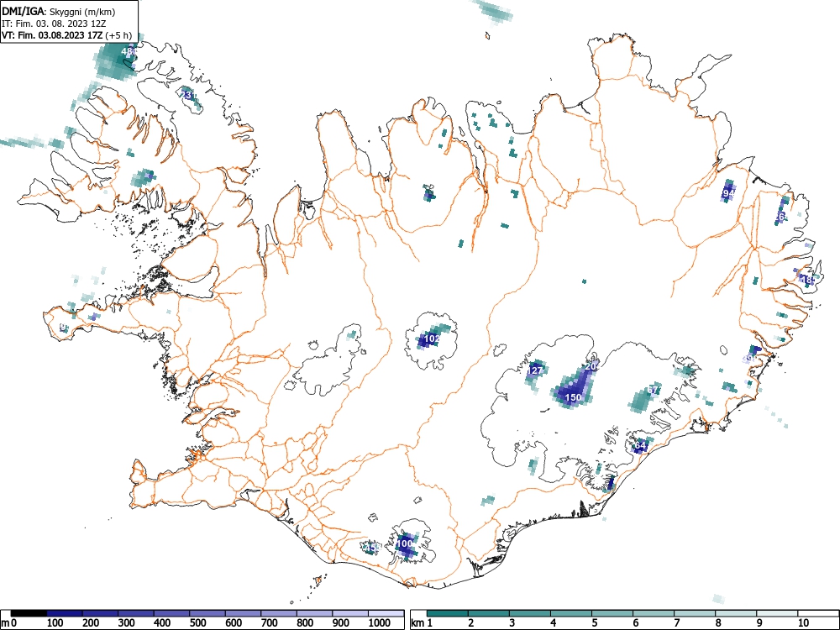Screen dimensions: 840x630
Task: Select the 'IT: Fim. 03. 08. 2023 12Z' line
Action: click(x=52, y=24)
